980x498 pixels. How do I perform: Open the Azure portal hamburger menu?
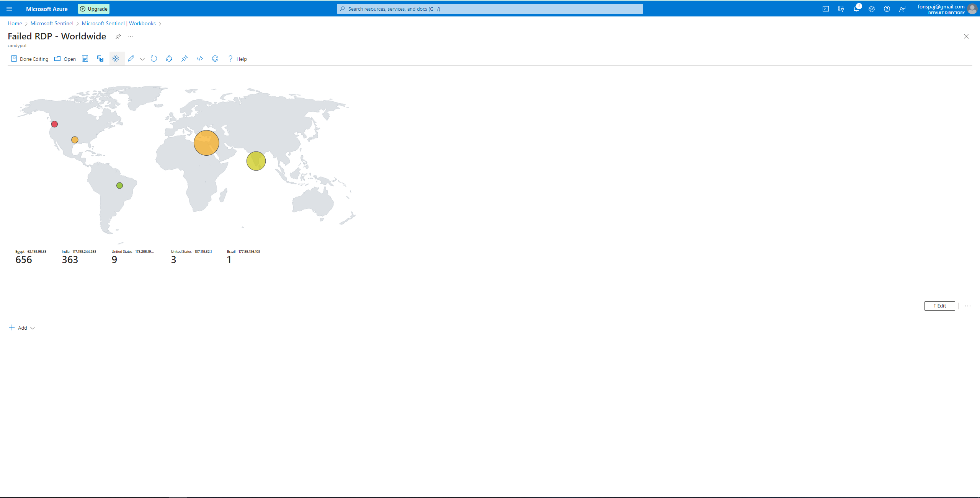pos(9,9)
